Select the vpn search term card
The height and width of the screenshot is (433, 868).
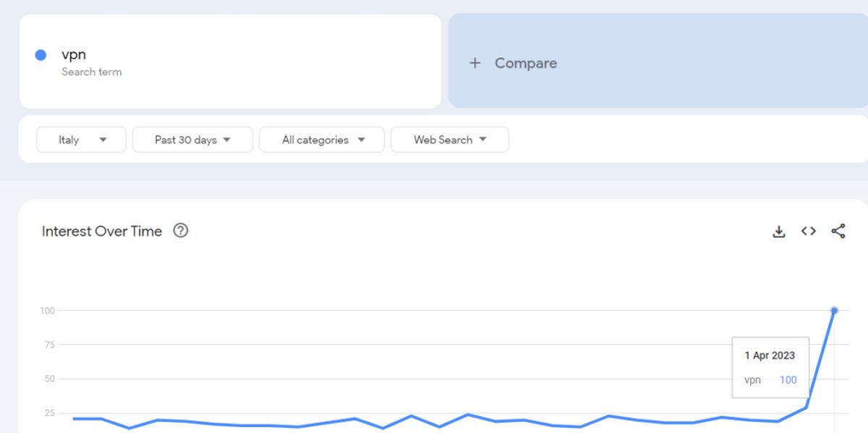(230, 62)
